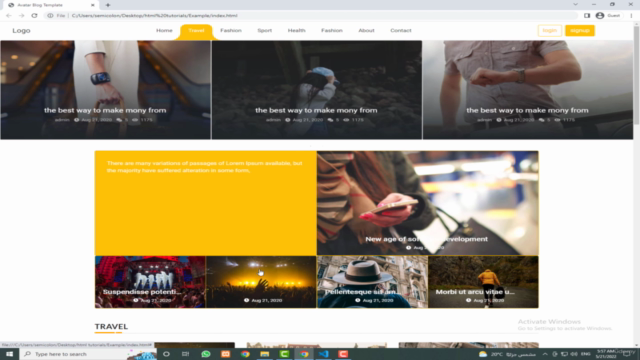The width and height of the screenshot is (640, 360).
Task: Open Task View on taskbar
Action: pos(185,354)
